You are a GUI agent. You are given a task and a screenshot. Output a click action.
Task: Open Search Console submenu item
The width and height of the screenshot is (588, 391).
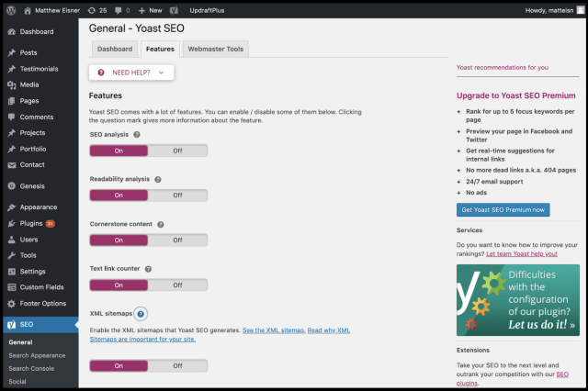click(31, 369)
